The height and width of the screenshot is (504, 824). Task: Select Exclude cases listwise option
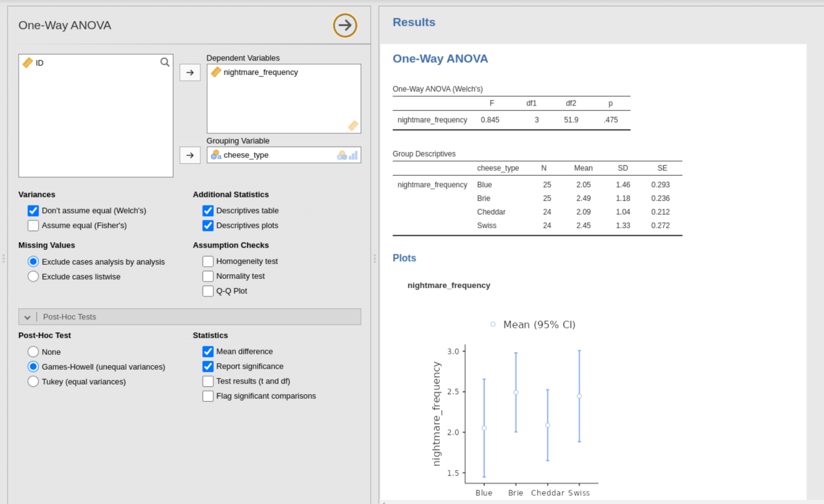coord(33,276)
